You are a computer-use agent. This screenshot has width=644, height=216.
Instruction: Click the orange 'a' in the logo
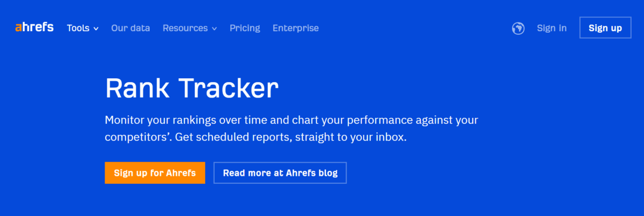[x=18, y=28]
